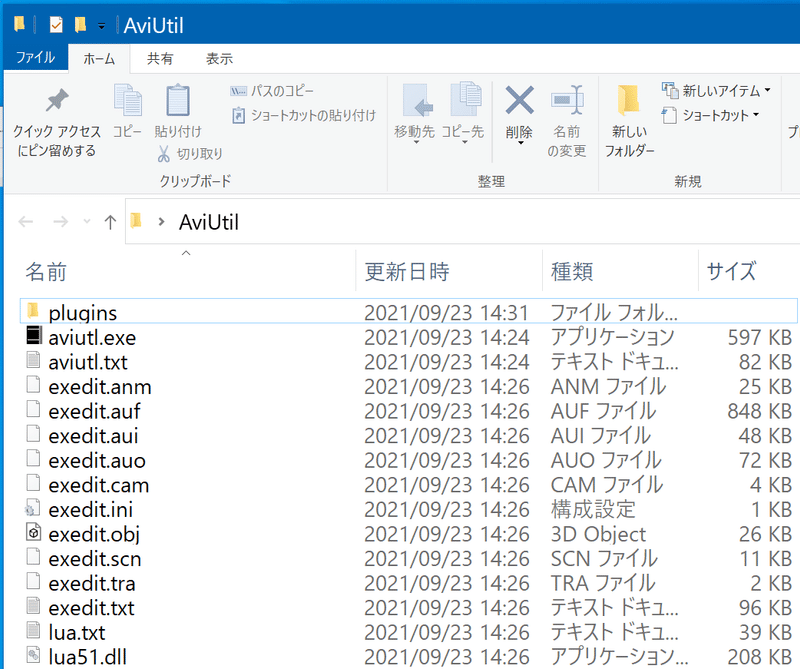Click AviUtil in the address bar
800x669 pixels.
[x=209, y=222]
